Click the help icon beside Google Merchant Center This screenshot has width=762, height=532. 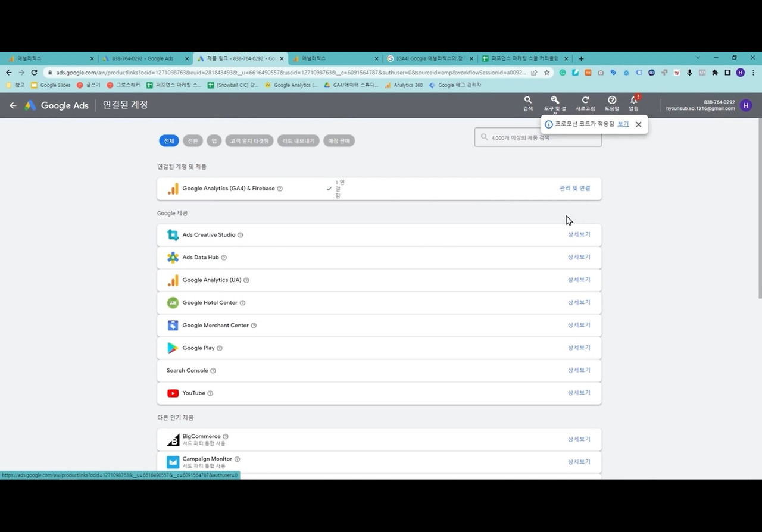(x=254, y=326)
